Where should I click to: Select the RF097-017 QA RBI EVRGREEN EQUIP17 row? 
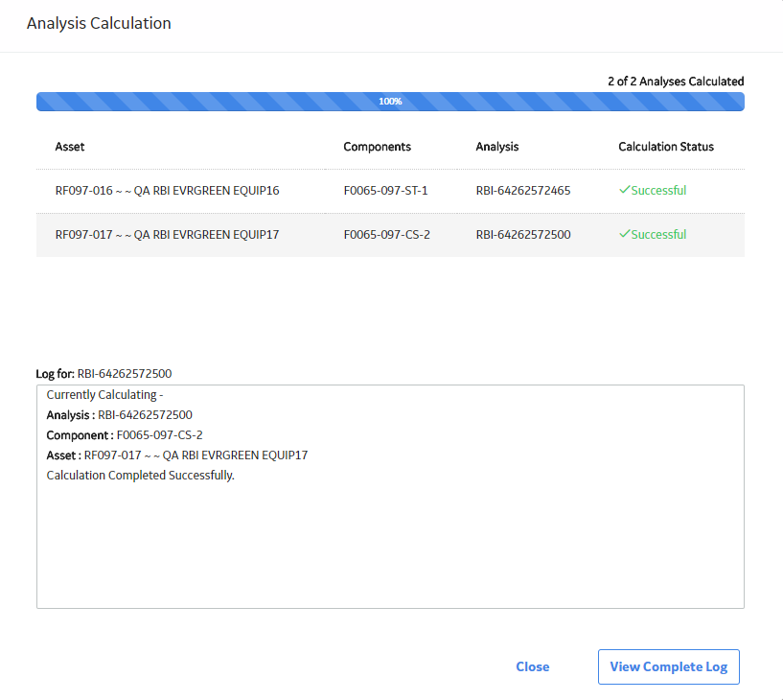390,235
